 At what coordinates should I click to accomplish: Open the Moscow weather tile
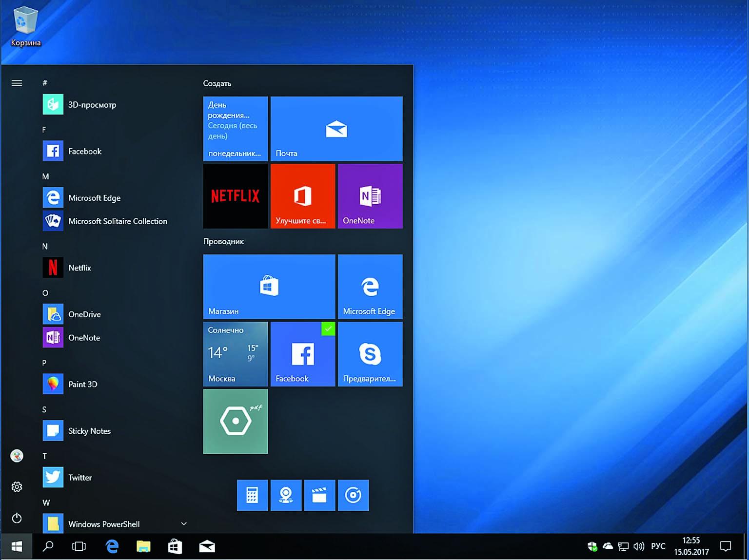(x=236, y=354)
